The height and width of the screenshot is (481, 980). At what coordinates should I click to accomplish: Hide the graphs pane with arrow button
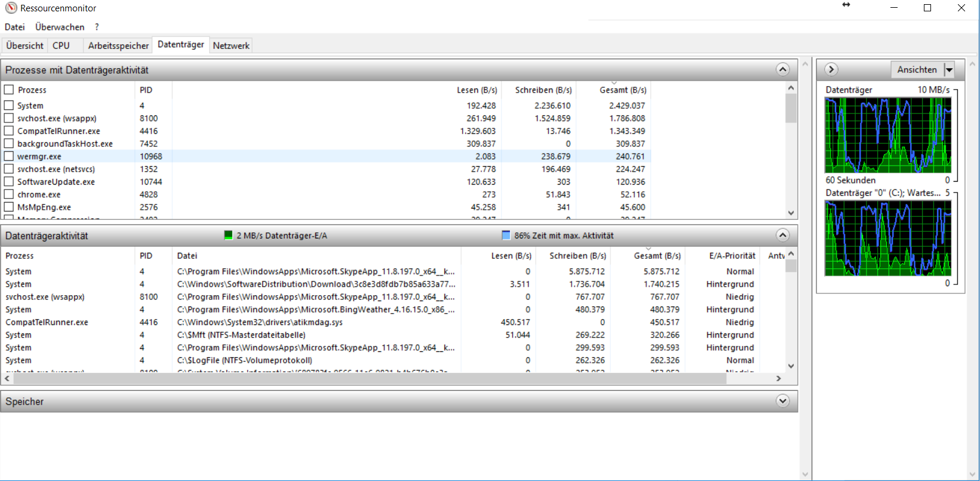(831, 69)
